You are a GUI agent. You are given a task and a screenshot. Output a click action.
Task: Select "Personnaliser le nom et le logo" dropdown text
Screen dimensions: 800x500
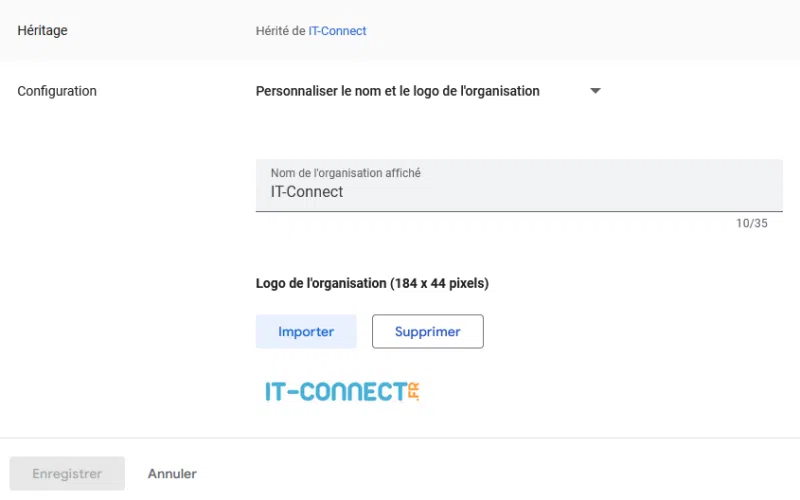[x=397, y=91]
